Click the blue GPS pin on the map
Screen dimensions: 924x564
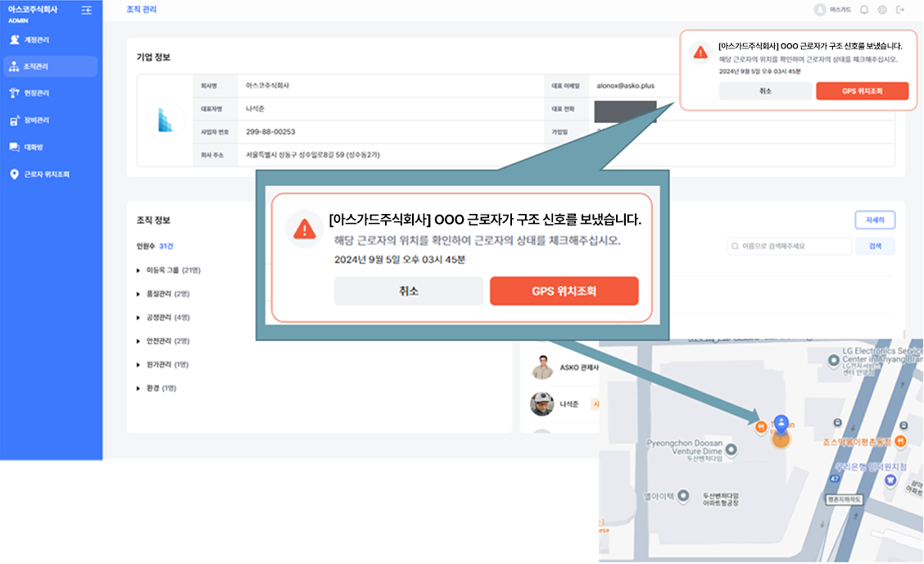pos(781,423)
